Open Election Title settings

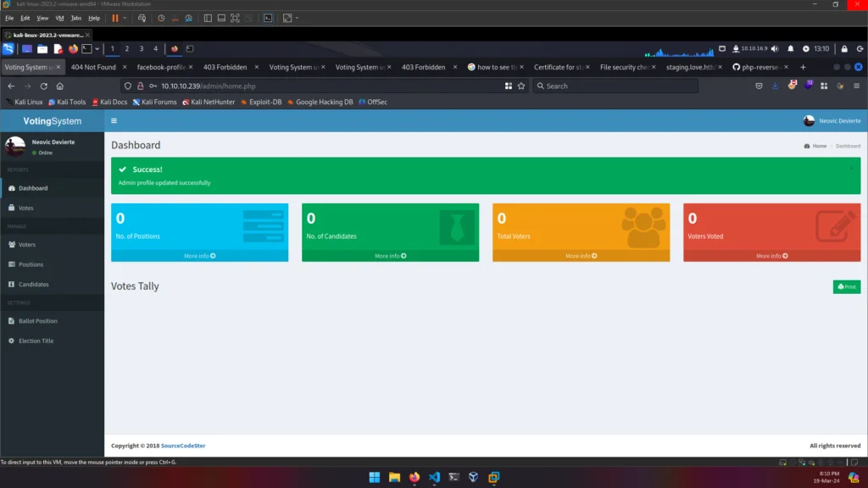(52, 341)
